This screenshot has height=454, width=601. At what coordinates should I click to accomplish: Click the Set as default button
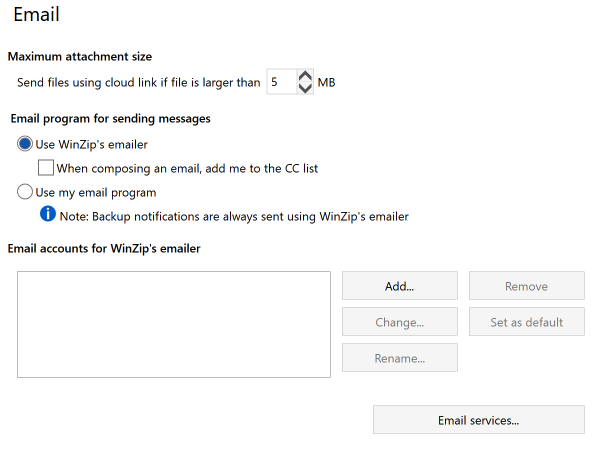(527, 322)
